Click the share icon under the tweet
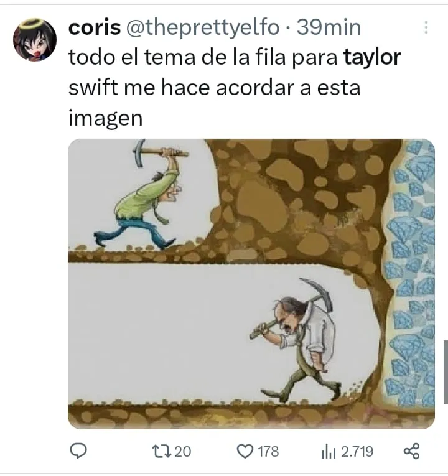 (x=411, y=451)
